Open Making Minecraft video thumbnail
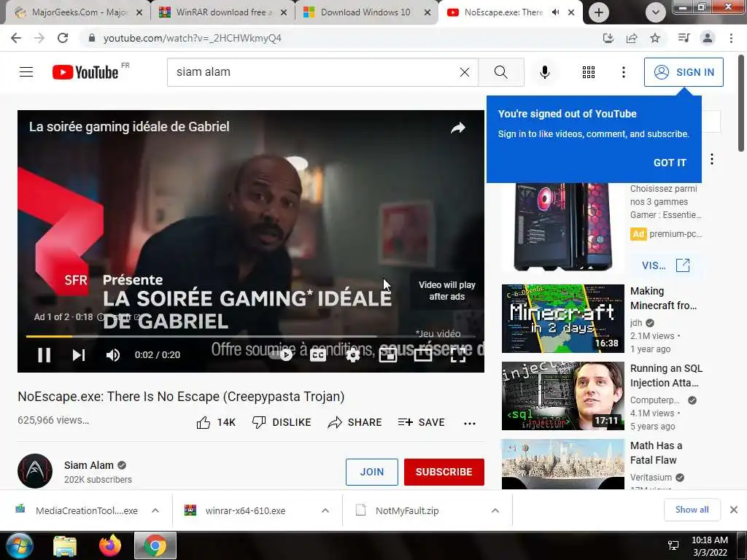 coord(562,319)
